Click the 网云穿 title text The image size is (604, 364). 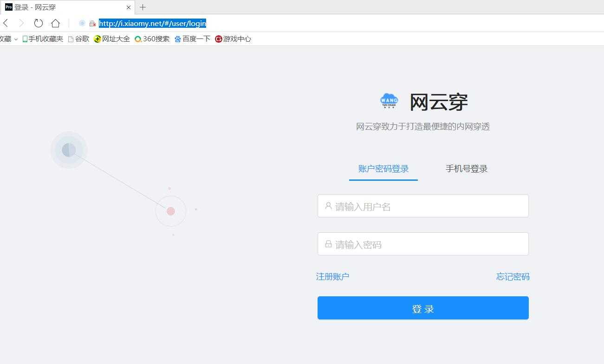click(438, 102)
